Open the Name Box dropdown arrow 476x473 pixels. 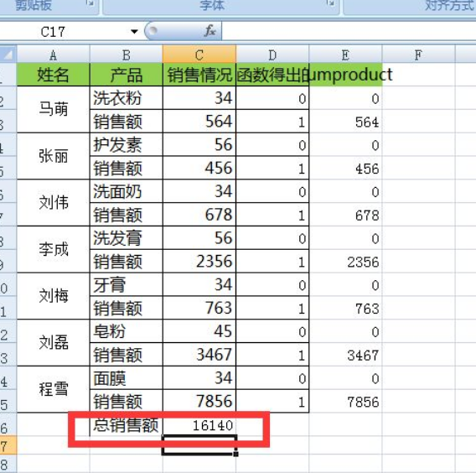[134, 31]
